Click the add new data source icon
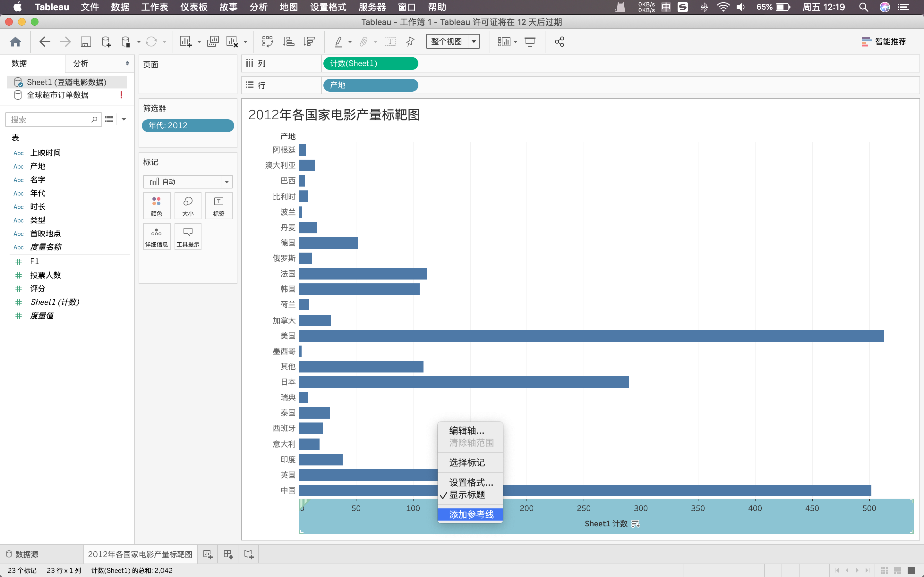The height and width of the screenshot is (577, 924). click(x=106, y=42)
